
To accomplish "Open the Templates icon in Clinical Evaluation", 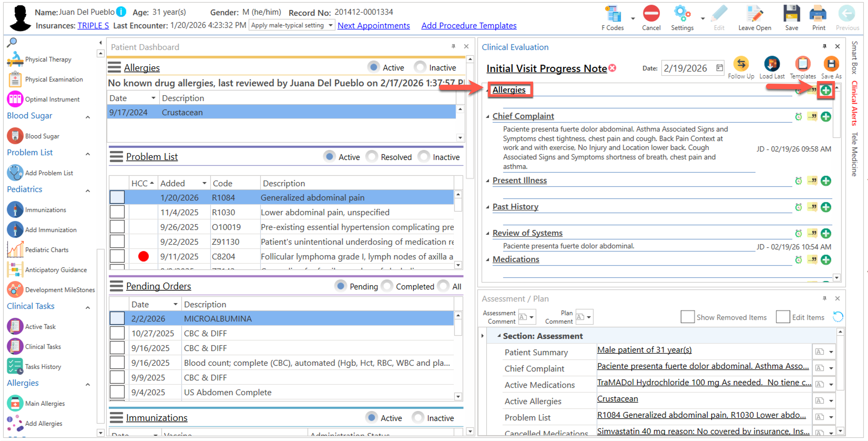I will point(802,64).
